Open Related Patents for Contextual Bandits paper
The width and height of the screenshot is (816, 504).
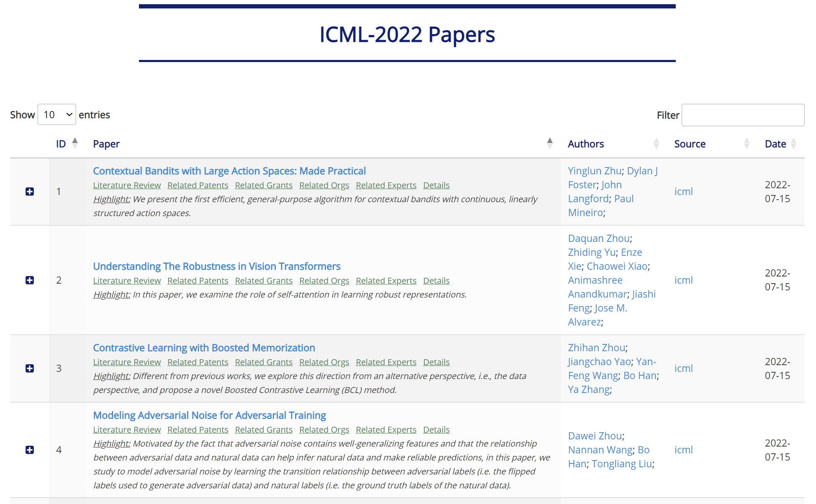(198, 185)
